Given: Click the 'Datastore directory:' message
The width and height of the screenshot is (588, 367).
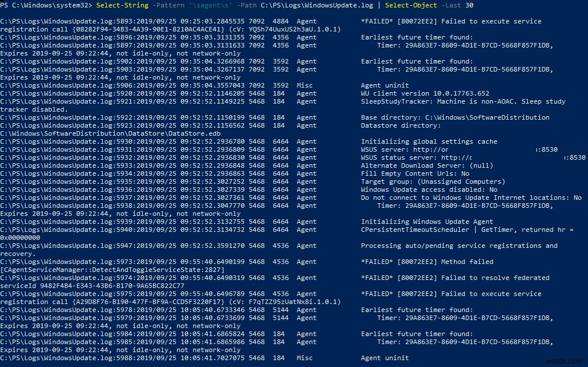Looking at the screenshot, I should [401, 125].
